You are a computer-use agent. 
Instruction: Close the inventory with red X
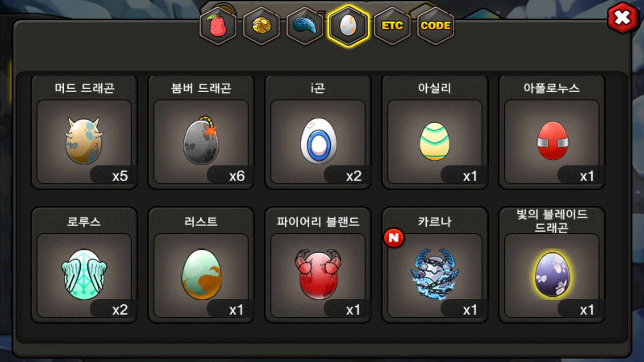coord(623,17)
